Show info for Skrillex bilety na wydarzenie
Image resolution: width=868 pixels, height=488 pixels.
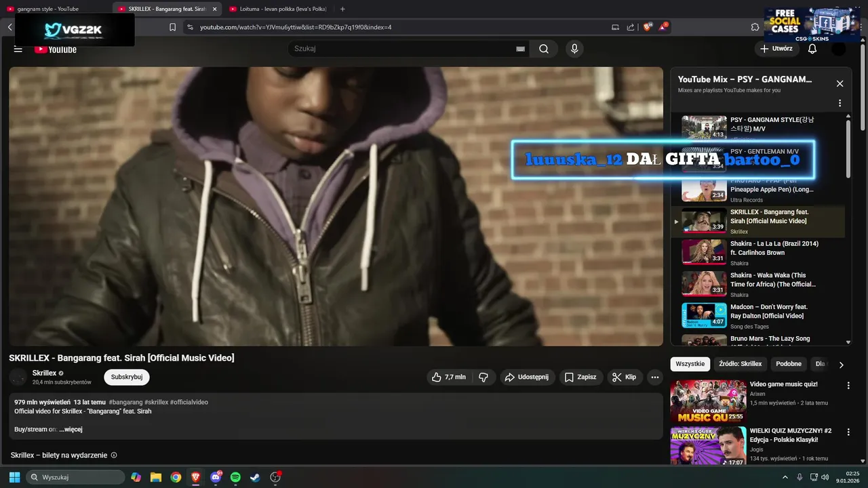coord(114,455)
